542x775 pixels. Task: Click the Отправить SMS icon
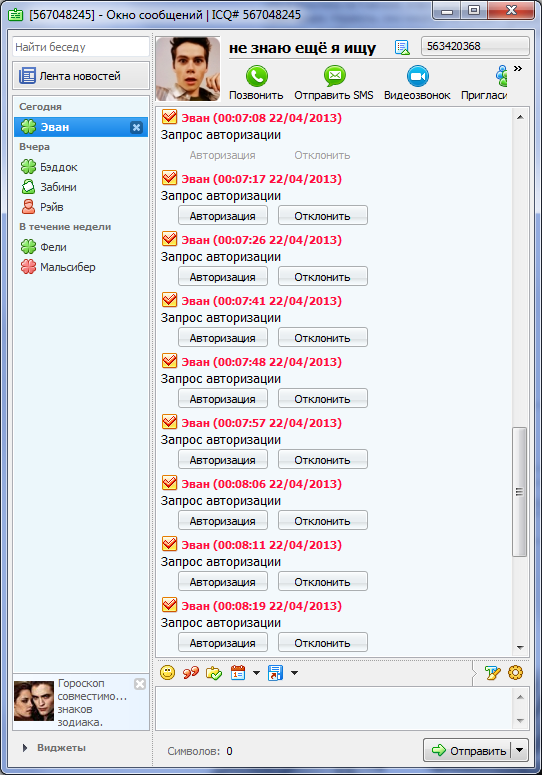coord(334,76)
